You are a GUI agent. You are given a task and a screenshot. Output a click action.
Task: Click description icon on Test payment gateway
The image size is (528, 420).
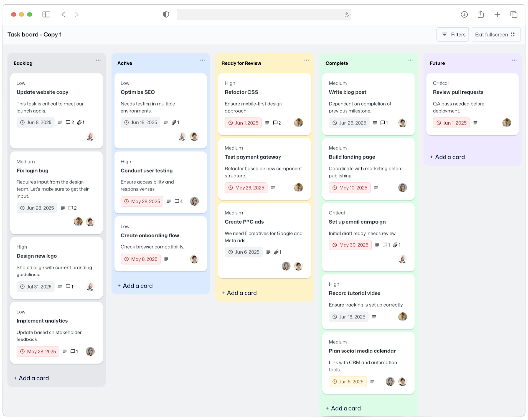273,188
